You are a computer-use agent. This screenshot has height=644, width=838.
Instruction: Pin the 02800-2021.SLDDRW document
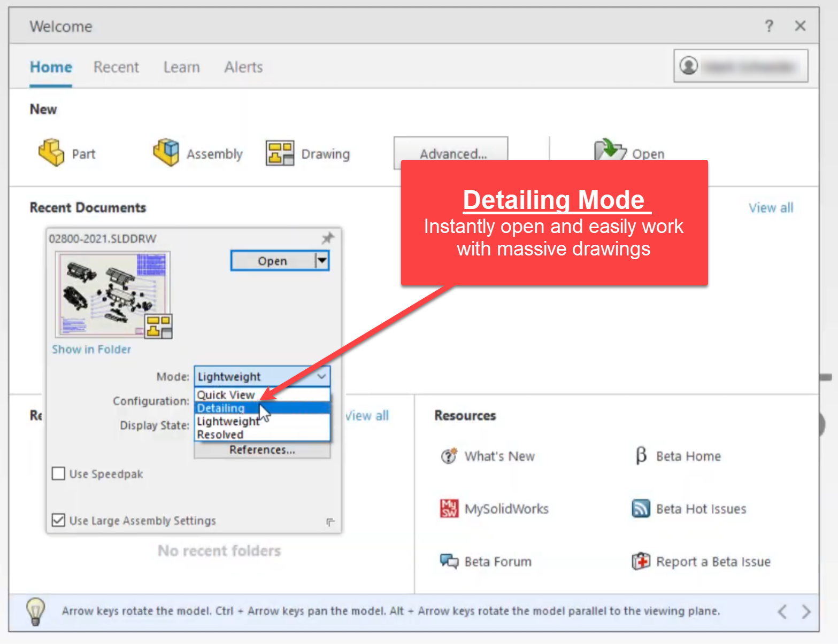[x=327, y=238]
